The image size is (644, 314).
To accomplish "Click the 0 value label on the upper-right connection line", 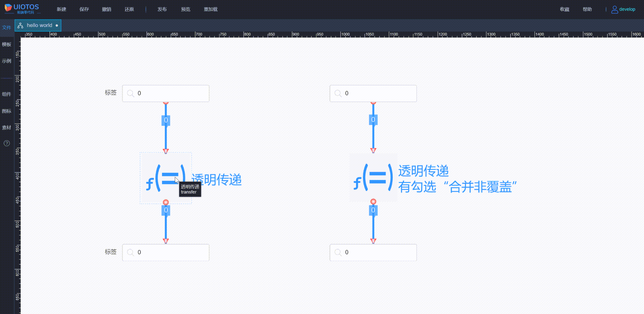I will click(x=373, y=120).
